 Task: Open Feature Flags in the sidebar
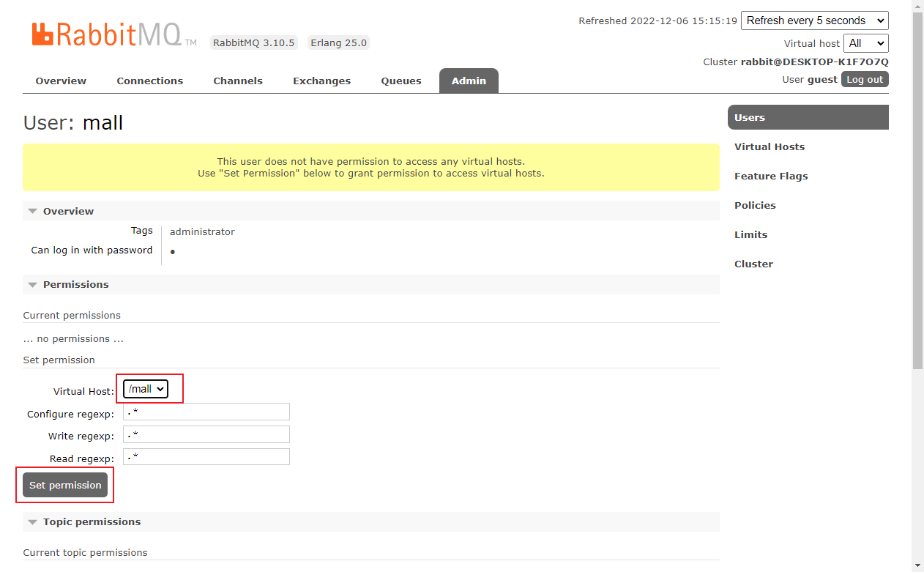click(x=771, y=176)
